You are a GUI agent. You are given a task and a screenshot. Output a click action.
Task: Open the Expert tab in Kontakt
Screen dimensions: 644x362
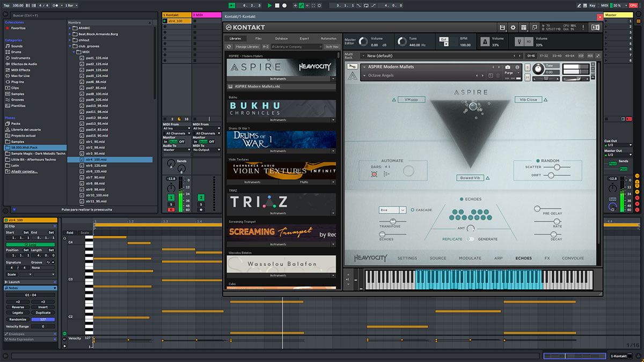point(304,39)
